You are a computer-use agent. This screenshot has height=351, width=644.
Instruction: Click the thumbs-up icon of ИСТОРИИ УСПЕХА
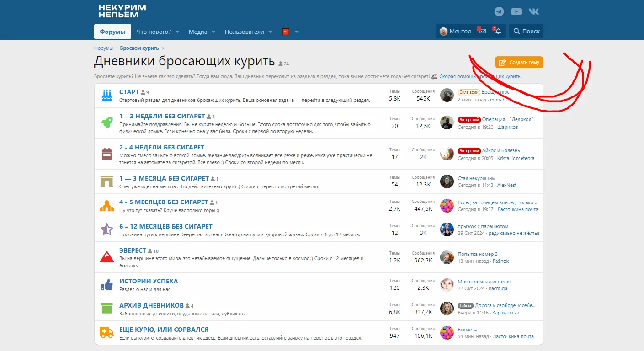(107, 284)
